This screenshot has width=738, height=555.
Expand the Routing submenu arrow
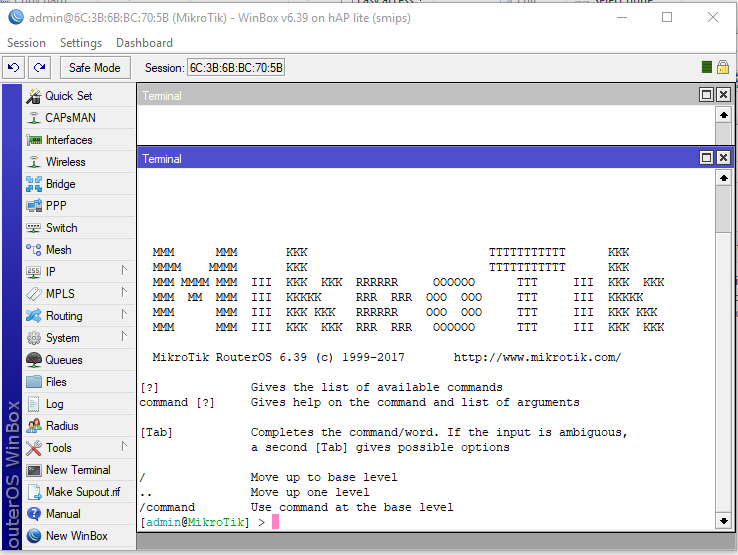pos(124,314)
